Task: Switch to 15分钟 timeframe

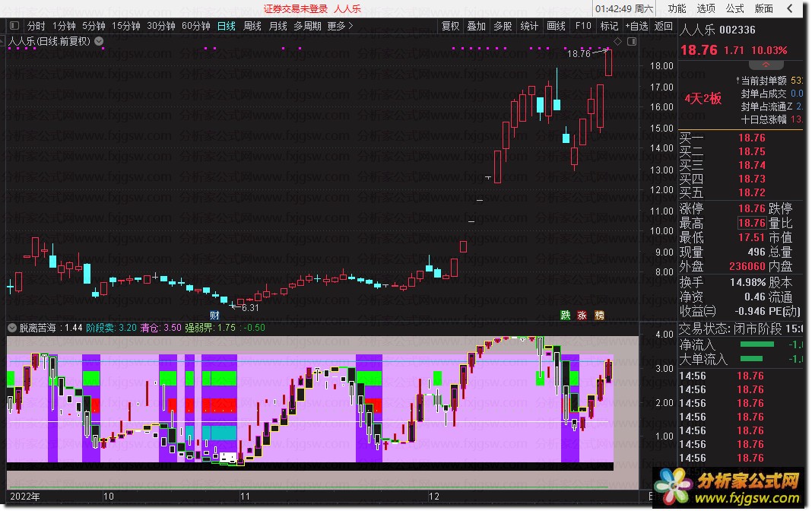Action: 126,25
